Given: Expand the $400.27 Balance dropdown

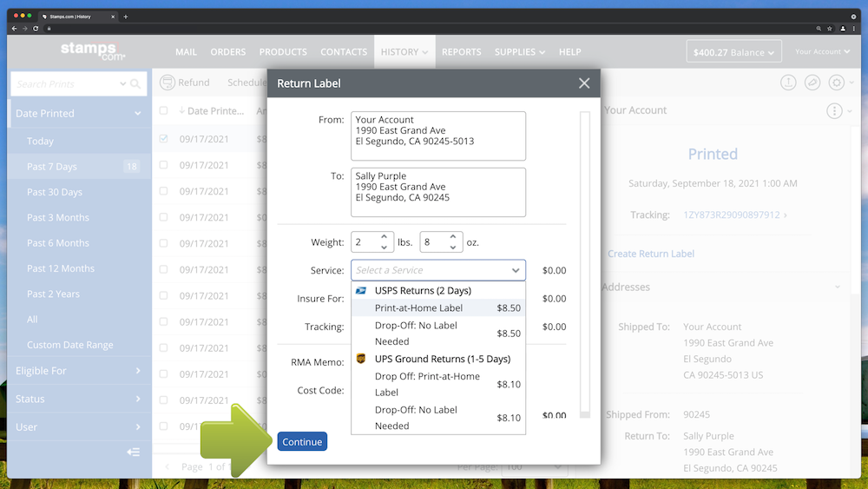Looking at the screenshot, I should [x=733, y=52].
